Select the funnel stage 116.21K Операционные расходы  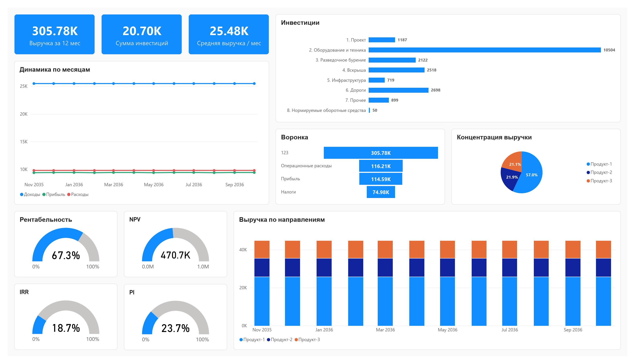click(381, 166)
